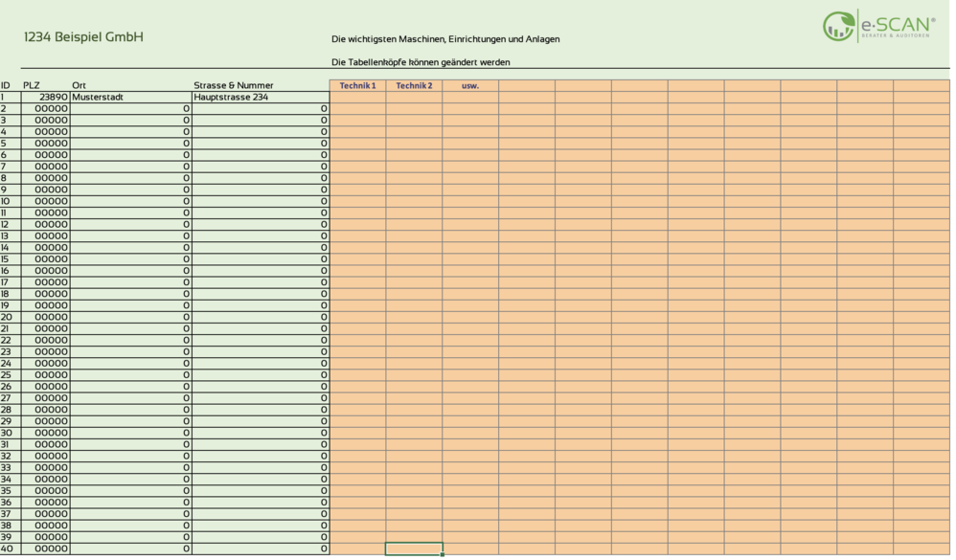Click the ID cell showing '10'
Viewport: 956px width, 560px height.
click(11, 201)
